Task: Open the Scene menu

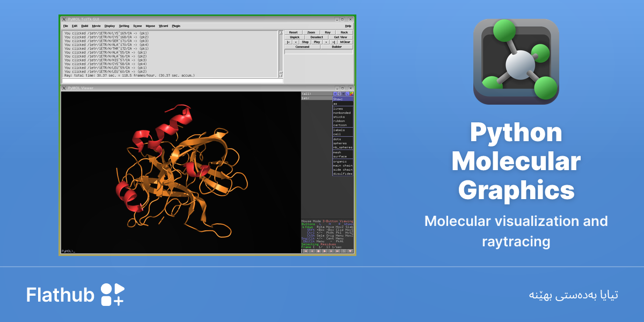Action: click(137, 26)
